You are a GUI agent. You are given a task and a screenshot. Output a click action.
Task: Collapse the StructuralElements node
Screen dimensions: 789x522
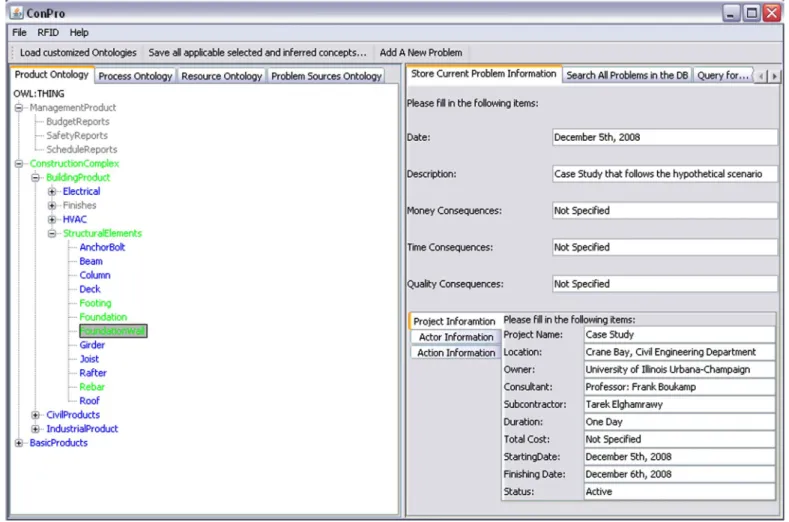[x=52, y=234]
